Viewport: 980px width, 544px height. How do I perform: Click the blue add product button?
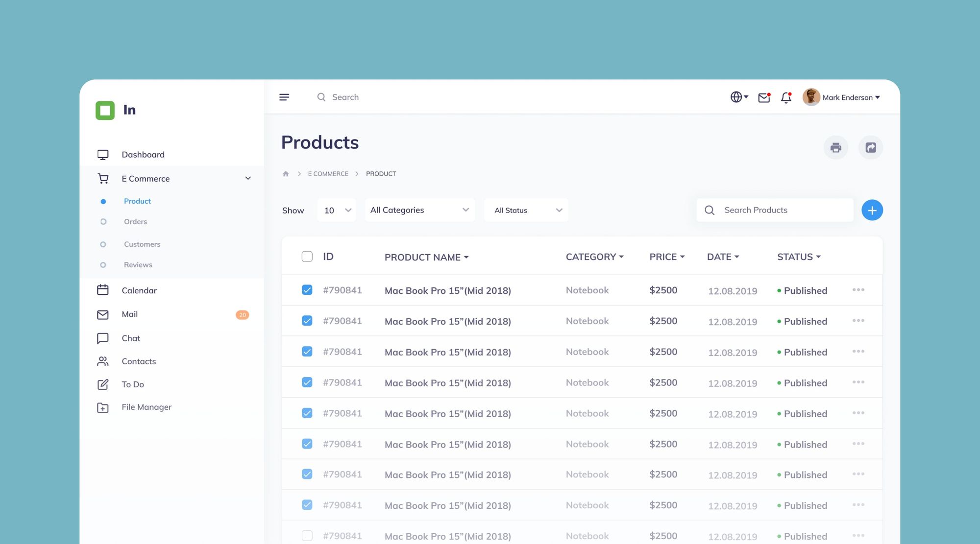point(872,210)
